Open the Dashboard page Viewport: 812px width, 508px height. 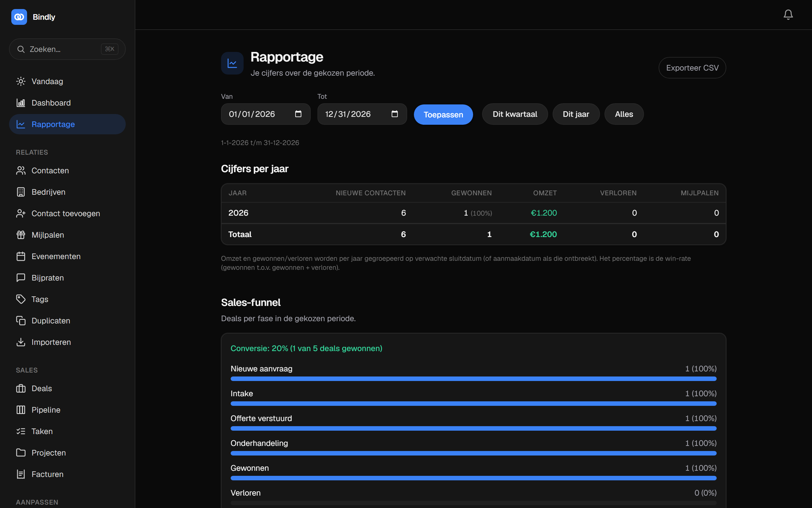pos(67,103)
